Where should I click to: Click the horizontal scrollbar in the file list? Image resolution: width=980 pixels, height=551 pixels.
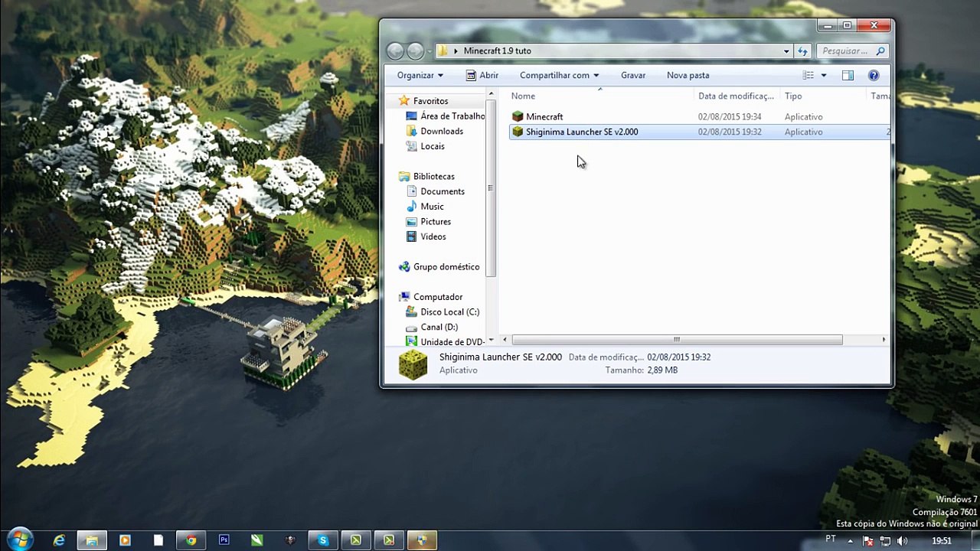(x=677, y=340)
